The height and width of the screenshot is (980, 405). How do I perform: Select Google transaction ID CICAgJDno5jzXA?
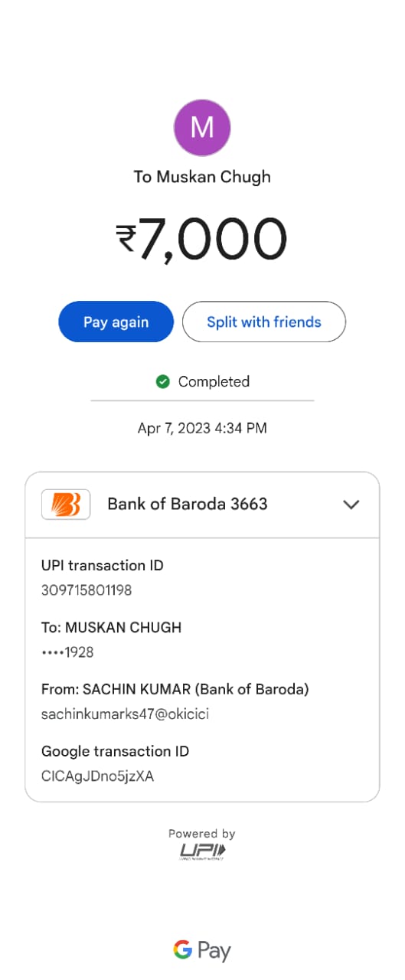(97, 776)
